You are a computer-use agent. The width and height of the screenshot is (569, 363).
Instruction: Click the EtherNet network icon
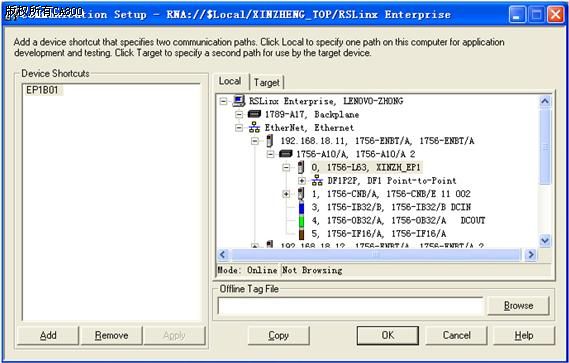(x=254, y=127)
